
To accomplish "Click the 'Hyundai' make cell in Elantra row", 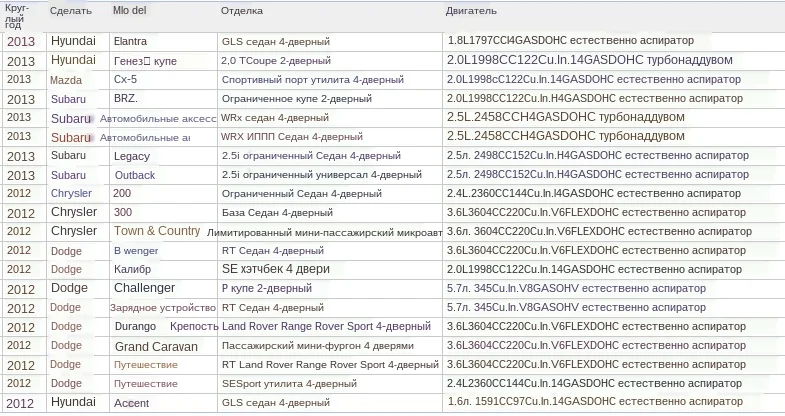I will (73, 41).
